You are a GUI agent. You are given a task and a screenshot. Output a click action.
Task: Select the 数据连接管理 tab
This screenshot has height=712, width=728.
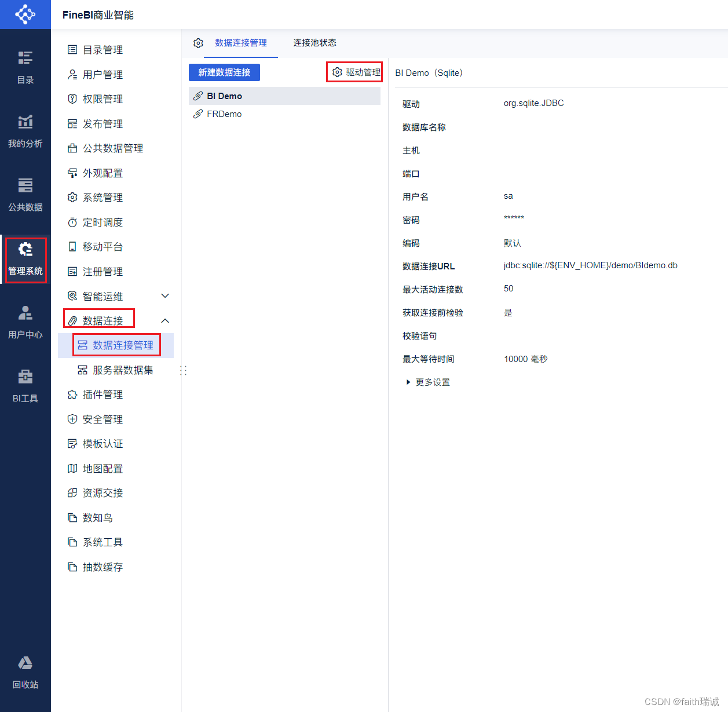click(240, 43)
